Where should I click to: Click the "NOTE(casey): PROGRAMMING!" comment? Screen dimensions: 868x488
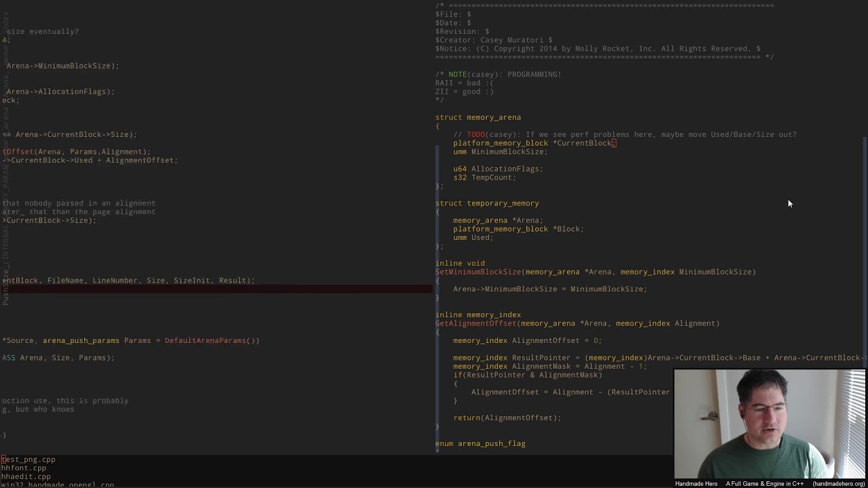coord(498,75)
